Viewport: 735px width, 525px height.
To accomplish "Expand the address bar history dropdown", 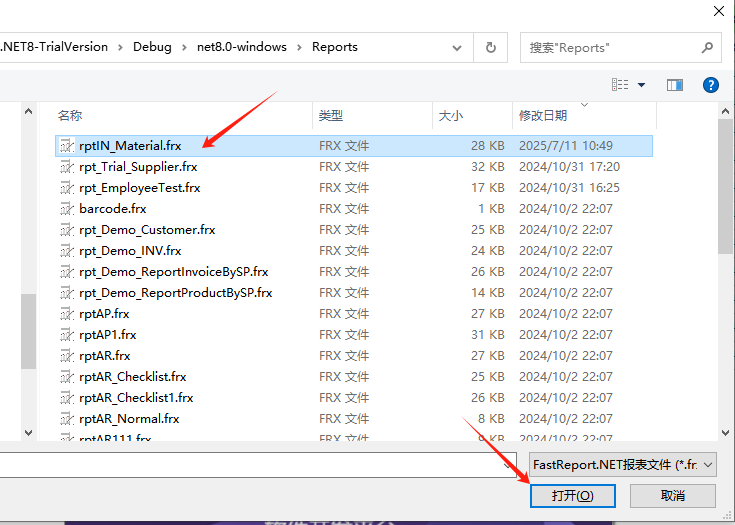I will coord(457,48).
